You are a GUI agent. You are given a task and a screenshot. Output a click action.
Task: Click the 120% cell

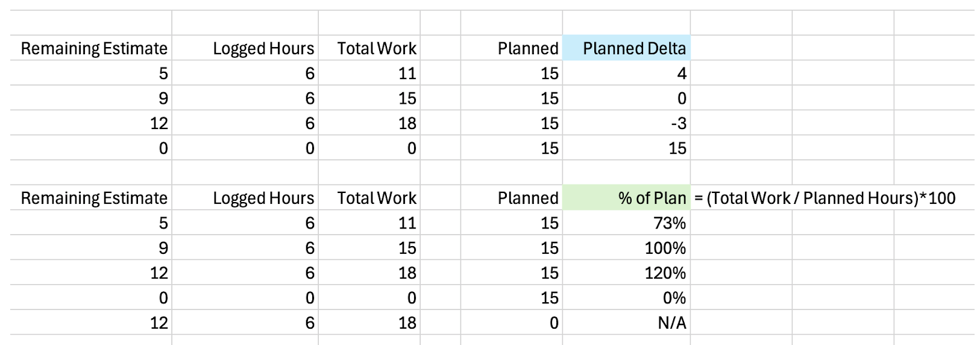626,273
